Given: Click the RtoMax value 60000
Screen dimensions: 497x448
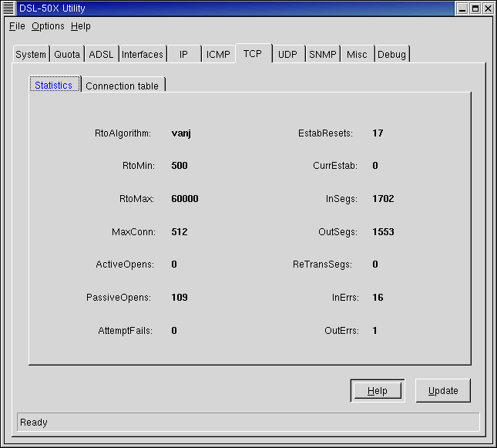Looking at the screenshot, I should 185,199.
